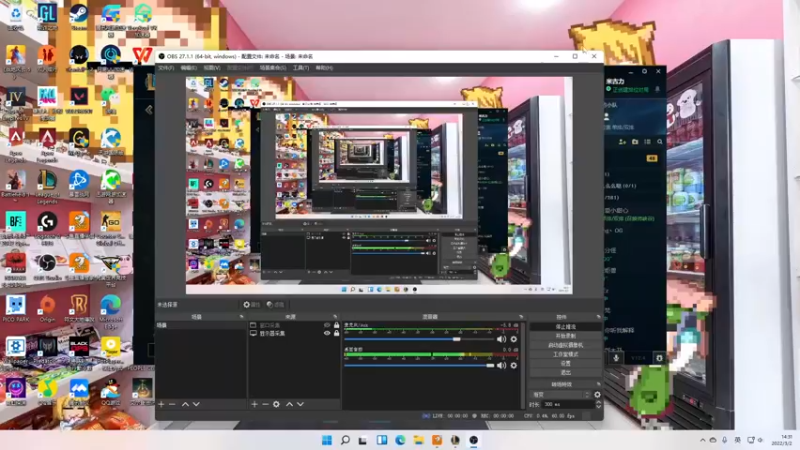Launch the Valorant desktop shortcut
Screen dimensions: 800x450
coord(79,100)
